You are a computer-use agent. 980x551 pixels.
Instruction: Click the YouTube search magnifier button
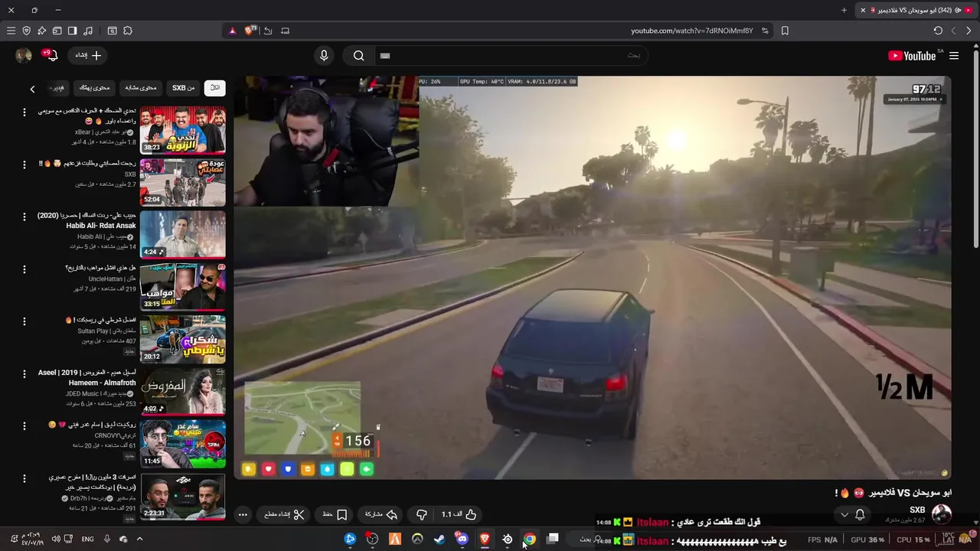pos(358,55)
